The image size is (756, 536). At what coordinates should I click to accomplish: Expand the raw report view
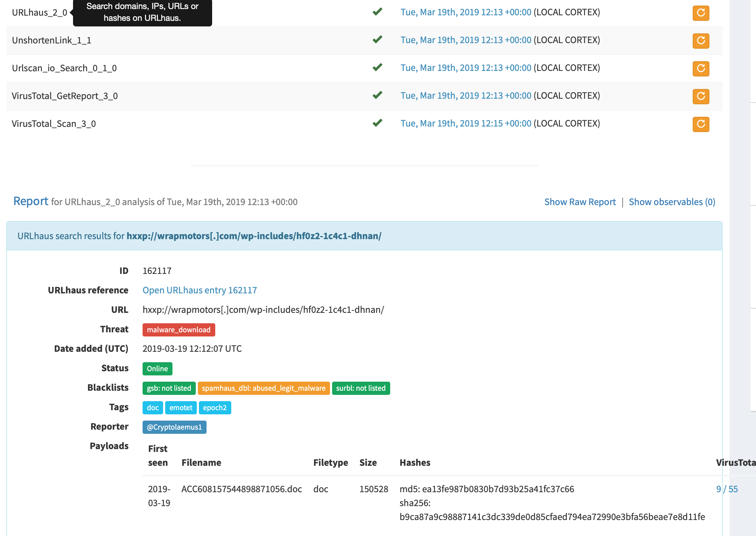coord(580,202)
